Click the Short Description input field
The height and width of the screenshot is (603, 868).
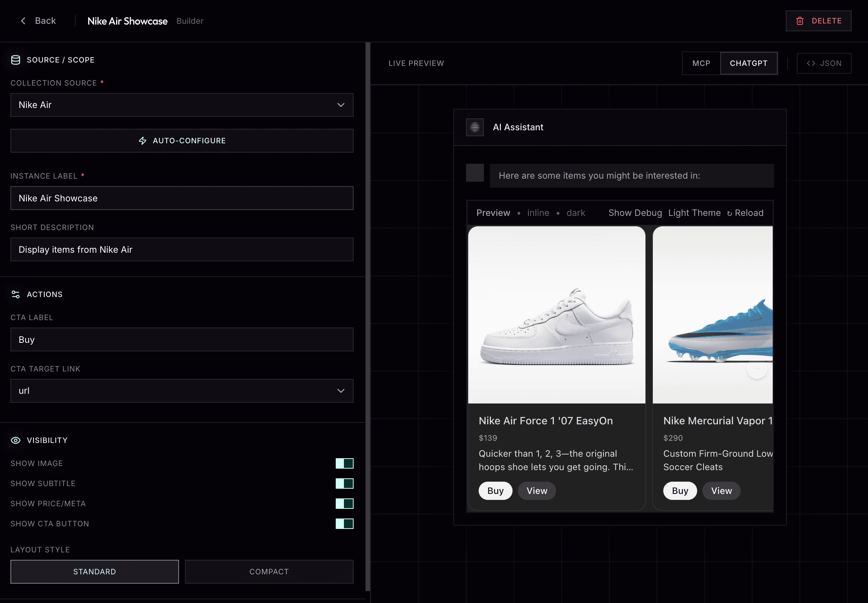(x=182, y=249)
